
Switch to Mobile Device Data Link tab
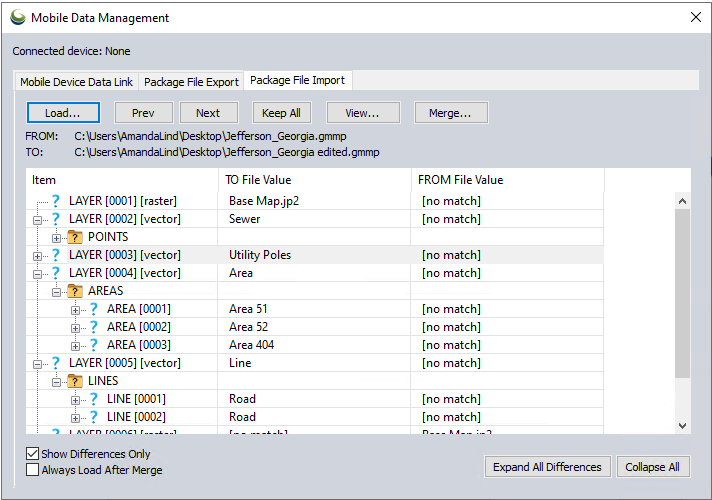pyautogui.click(x=78, y=82)
